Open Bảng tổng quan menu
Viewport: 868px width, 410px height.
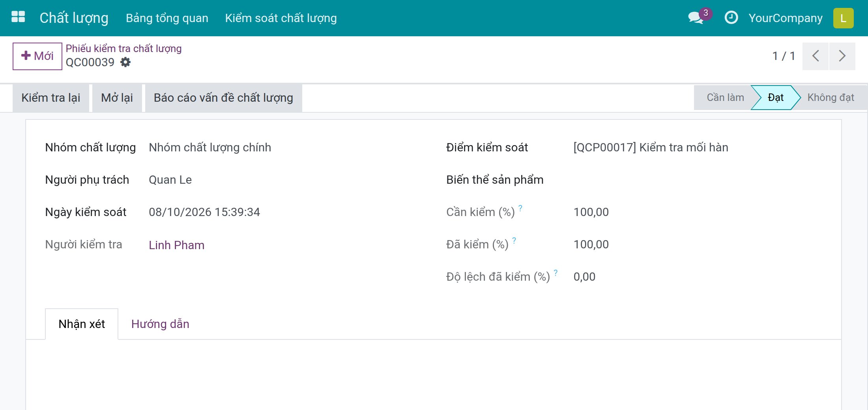click(x=167, y=18)
